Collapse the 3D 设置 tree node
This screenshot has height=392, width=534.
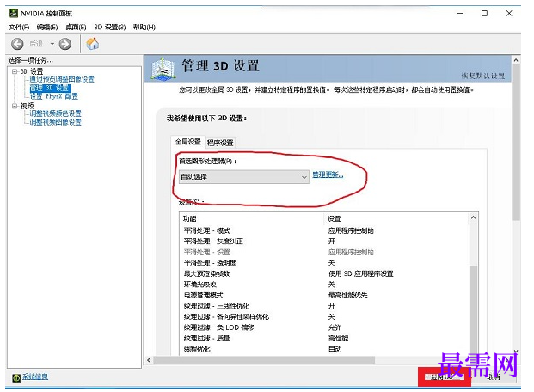pyautogui.click(x=15, y=71)
